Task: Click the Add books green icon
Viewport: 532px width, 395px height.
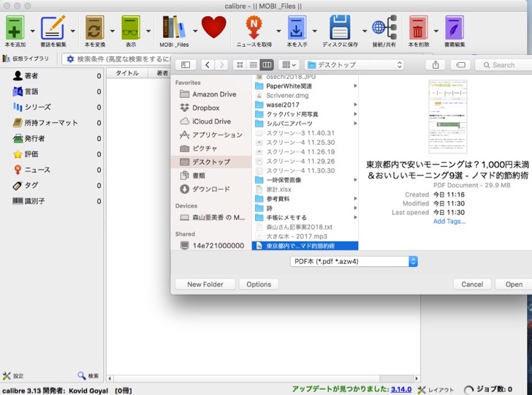Action: point(15,28)
